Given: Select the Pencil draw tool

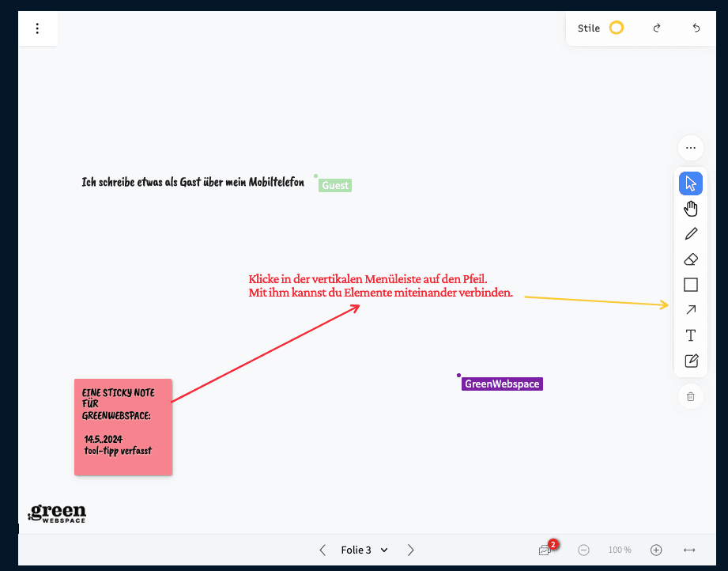Looking at the screenshot, I should 691,234.
